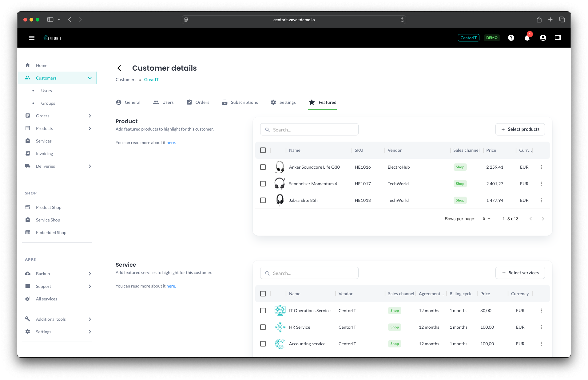Screen dimensions: 588x380
Task: Expand the Deliveries sidebar section
Action: pyautogui.click(x=90, y=166)
